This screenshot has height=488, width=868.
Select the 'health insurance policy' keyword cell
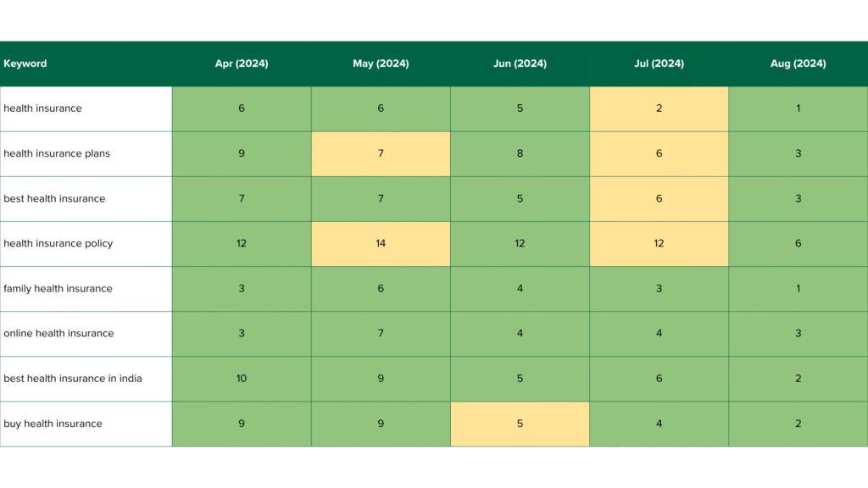(58, 243)
